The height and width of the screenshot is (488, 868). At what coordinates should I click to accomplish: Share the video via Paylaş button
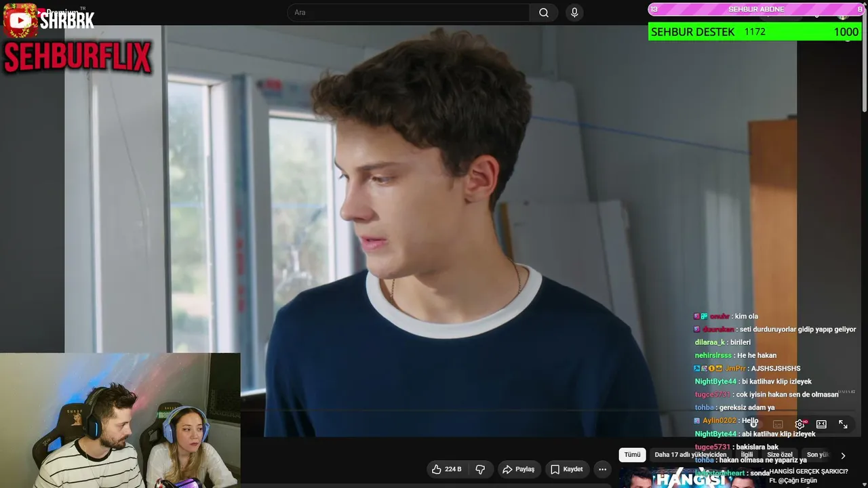pyautogui.click(x=518, y=469)
